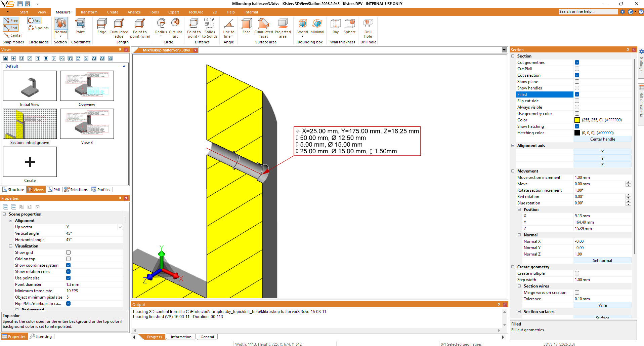644x346 pixels.
Task: Open the Up vector dropdown
Action: pos(120,227)
